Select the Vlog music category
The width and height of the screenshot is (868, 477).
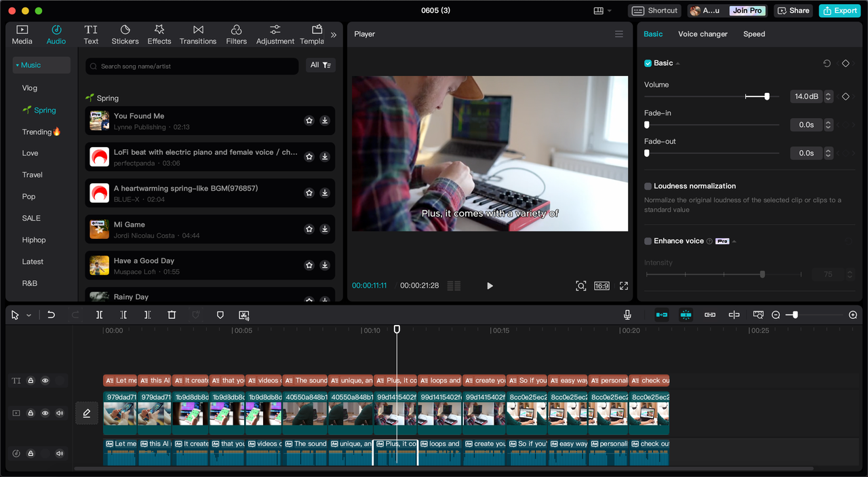pos(30,88)
